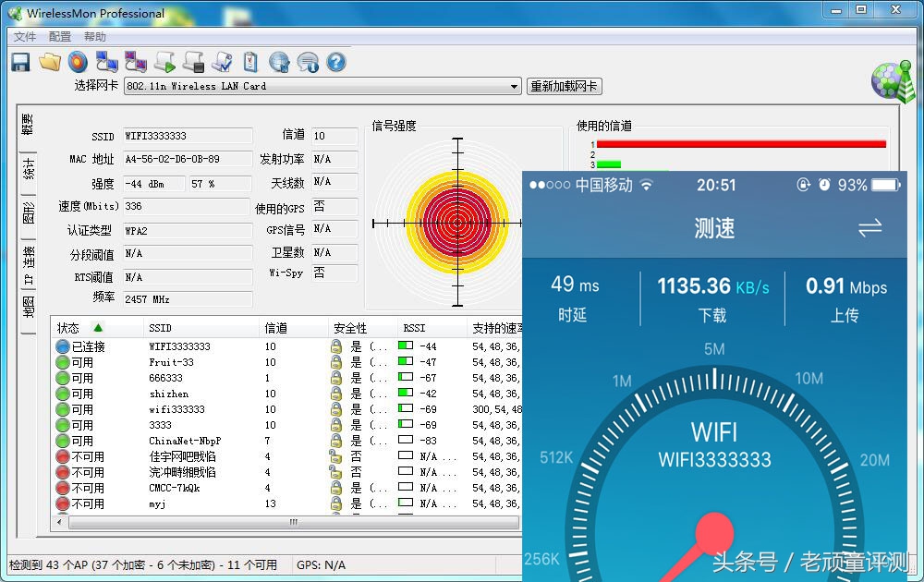The height and width of the screenshot is (582, 924).
Task: Click the networked monitors pair icon
Action: [x=105, y=62]
